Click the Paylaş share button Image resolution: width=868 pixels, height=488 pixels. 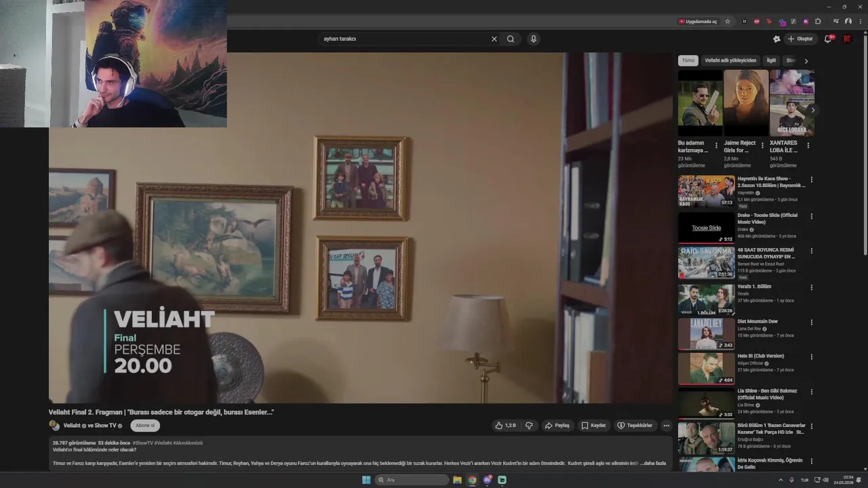[x=557, y=426]
